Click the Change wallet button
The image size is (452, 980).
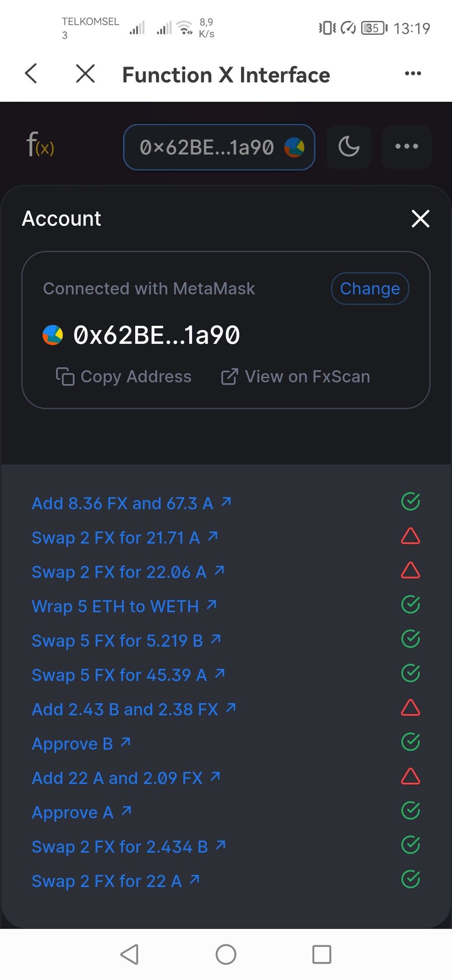pyautogui.click(x=370, y=289)
